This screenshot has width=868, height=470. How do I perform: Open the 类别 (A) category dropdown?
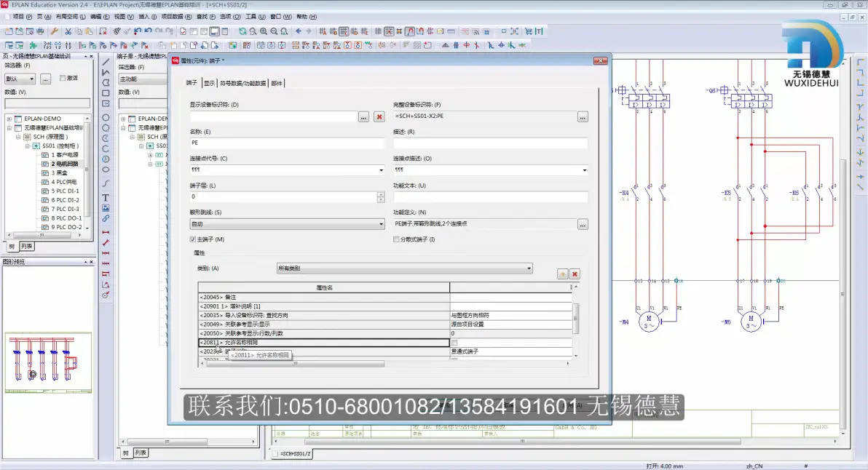[x=529, y=268]
